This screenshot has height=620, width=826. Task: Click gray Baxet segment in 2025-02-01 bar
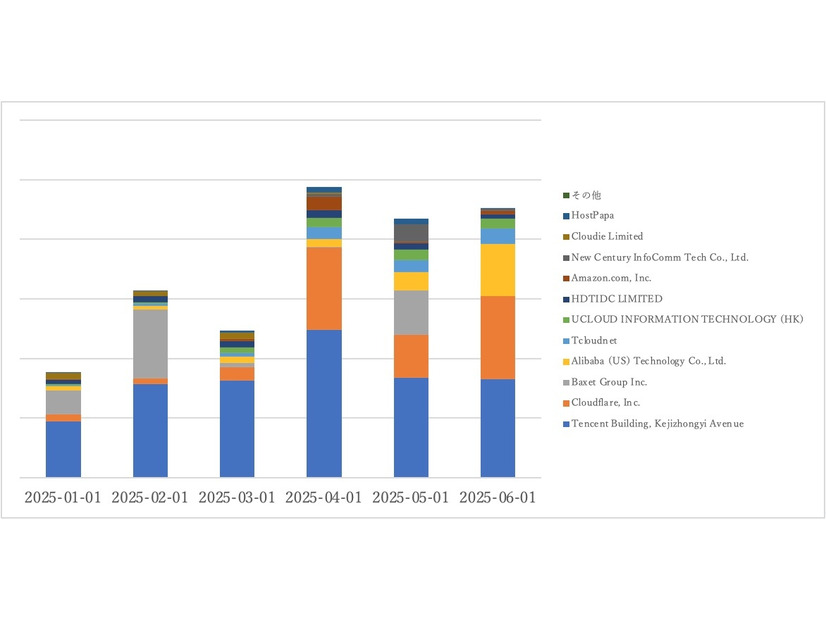click(x=150, y=343)
